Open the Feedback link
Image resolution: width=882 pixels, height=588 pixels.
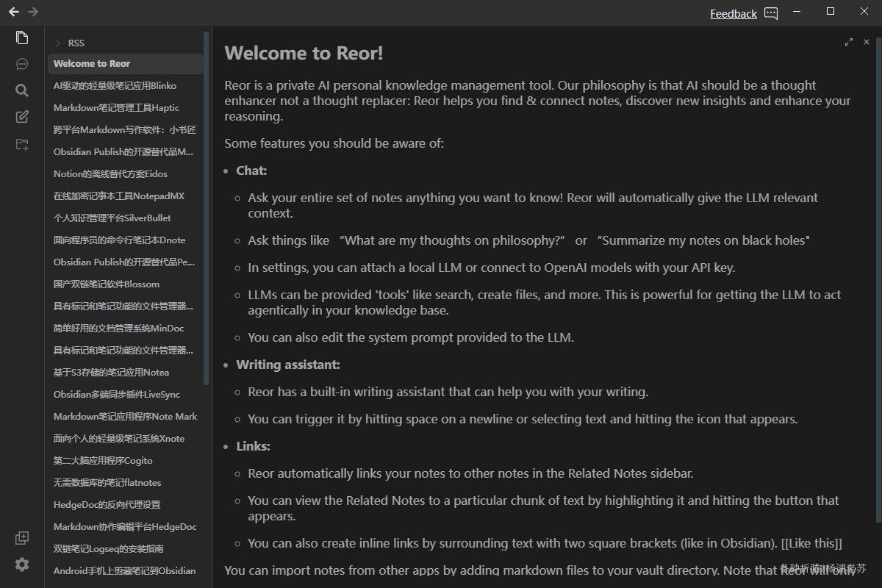(x=734, y=13)
